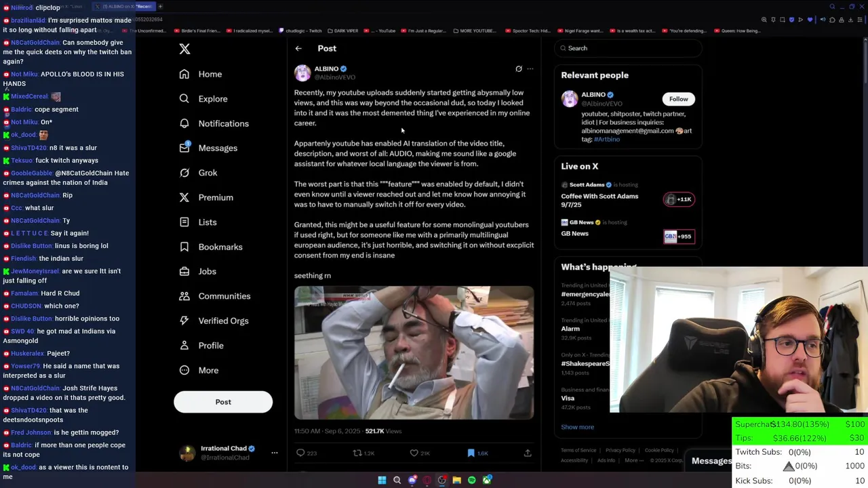This screenshot has width=868, height=488.
Task: Open the Nigel Farage bookmark
Action: (580, 30)
